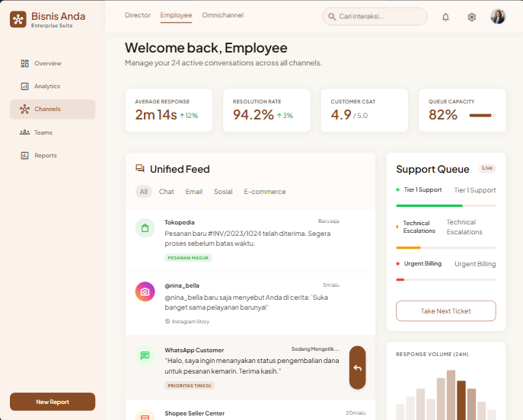Click the green Tier 1 Support progress bar
523x420 pixels.
click(x=446, y=205)
